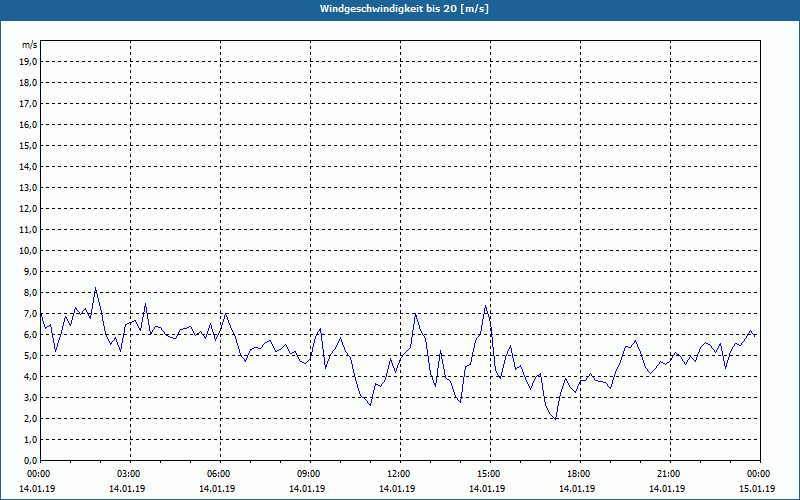Select the '11,0' y-axis label
The image size is (800, 500).
(28, 230)
